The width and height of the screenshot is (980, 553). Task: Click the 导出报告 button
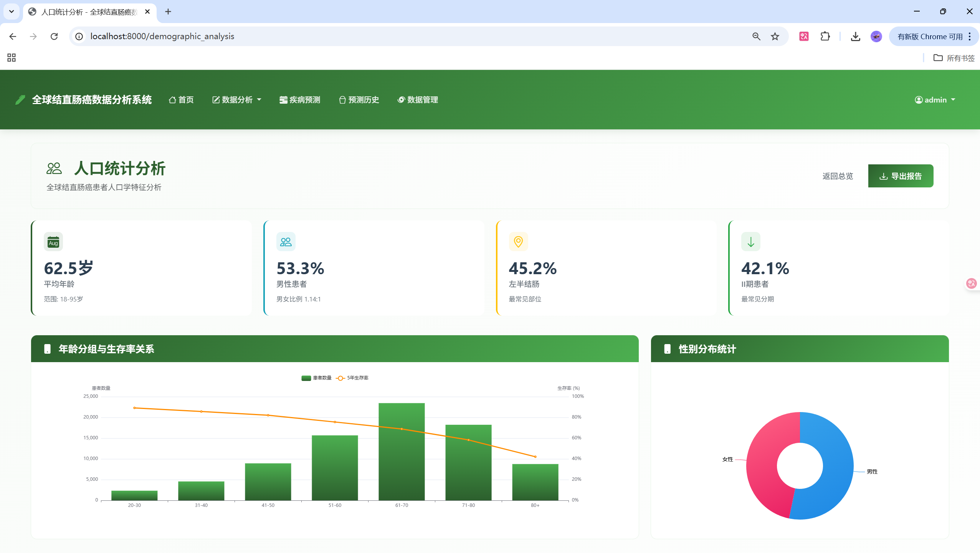[x=900, y=176]
